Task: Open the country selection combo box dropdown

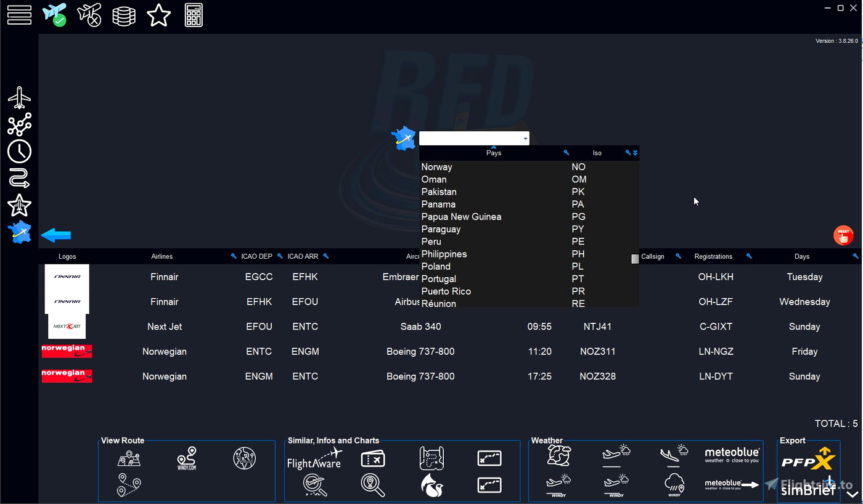Action: pos(526,138)
